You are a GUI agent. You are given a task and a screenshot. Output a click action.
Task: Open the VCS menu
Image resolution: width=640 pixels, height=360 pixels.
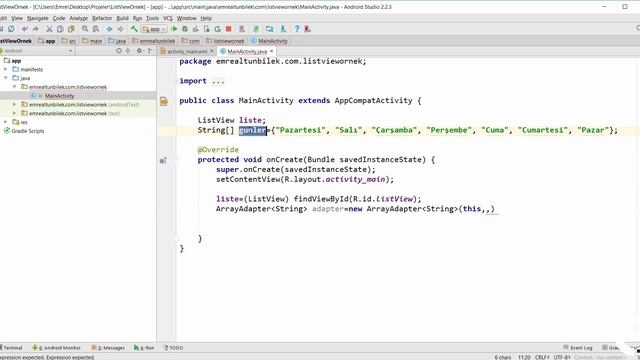(x=168, y=18)
